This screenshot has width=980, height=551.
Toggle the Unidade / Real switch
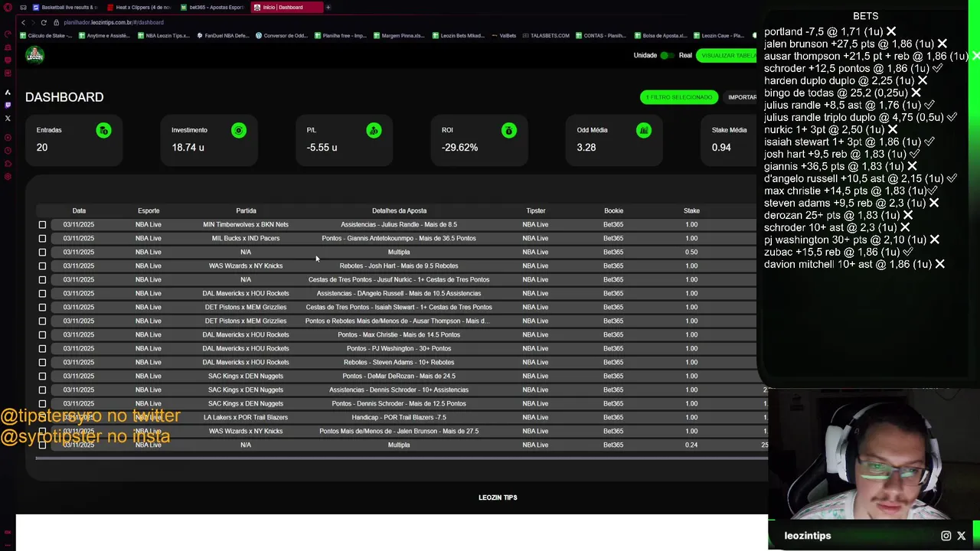point(666,55)
